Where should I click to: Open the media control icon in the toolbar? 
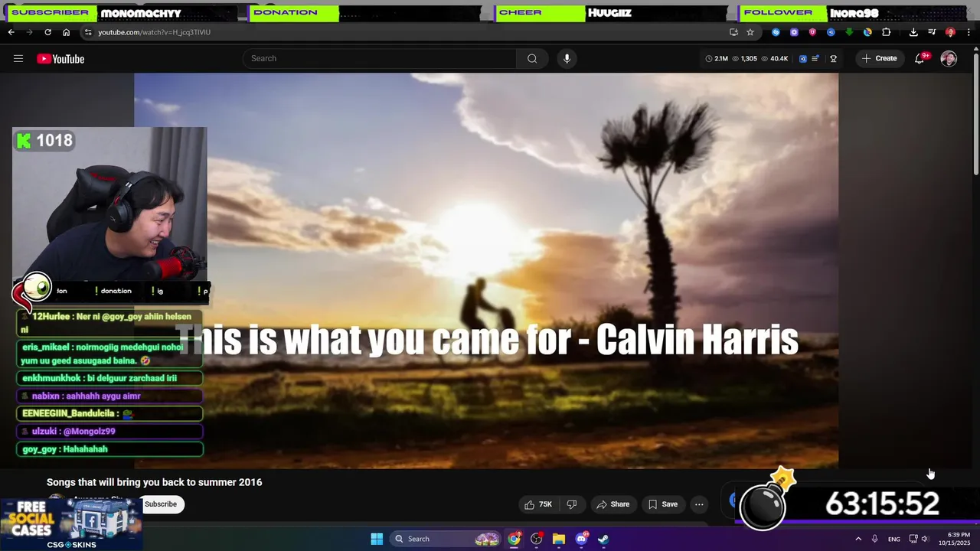point(932,32)
